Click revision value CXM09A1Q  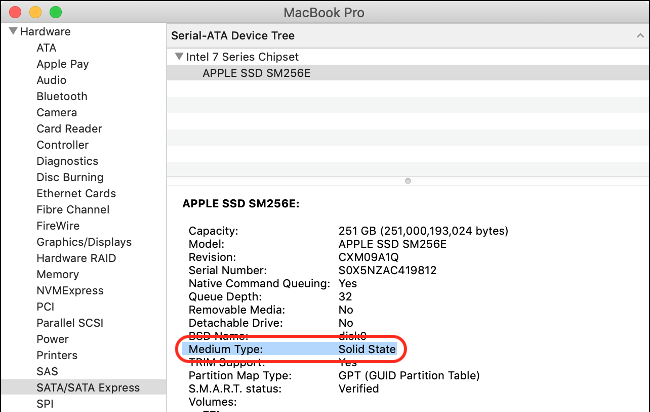[x=368, y=257]
